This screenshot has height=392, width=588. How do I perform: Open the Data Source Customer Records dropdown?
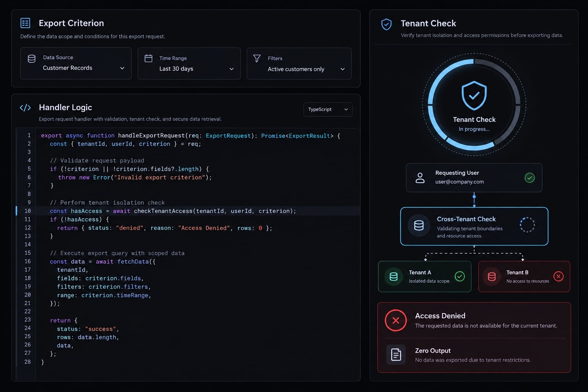tap(76, 64)
